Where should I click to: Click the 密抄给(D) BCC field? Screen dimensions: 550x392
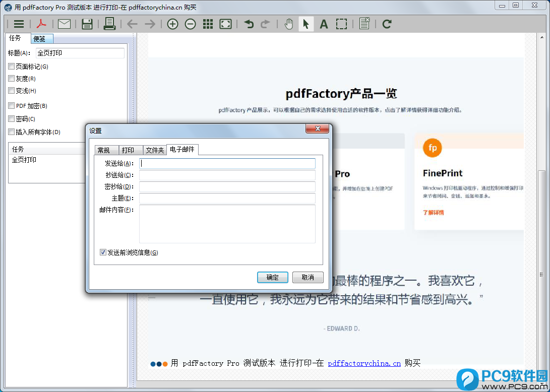pyautogui.click(x=227, y=186)
